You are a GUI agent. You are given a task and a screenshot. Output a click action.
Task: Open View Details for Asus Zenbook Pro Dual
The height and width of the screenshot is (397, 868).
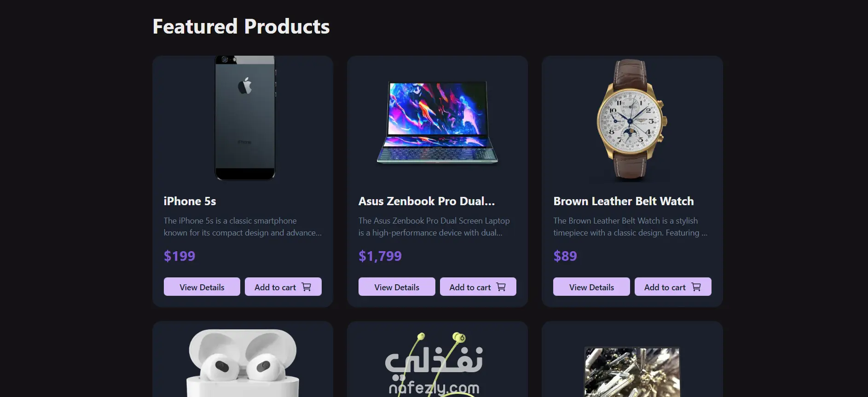click(397, 287)
